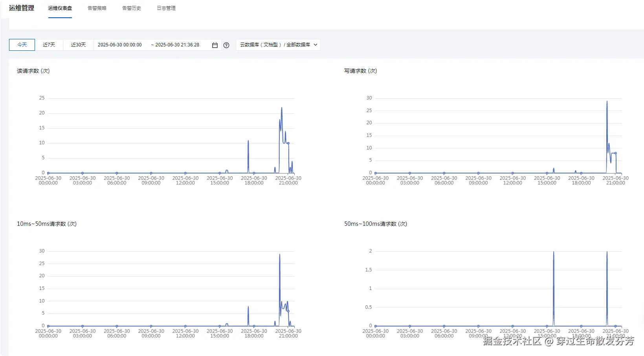The height and width of the screenshot is (356, 644).
Task: Open the 告警策略 tab
Action: 97,8
